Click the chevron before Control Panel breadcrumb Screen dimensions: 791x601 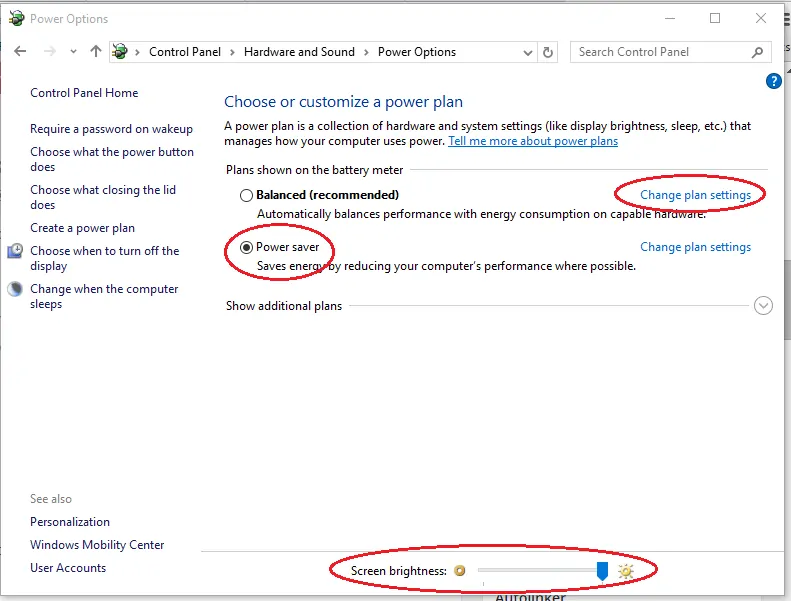pyautogui.click(x=137, y=52)
